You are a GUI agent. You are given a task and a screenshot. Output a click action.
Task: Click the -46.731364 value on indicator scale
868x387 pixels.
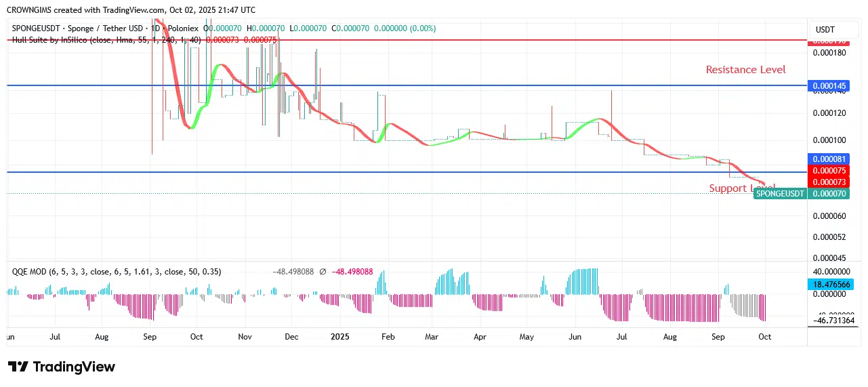833,321
